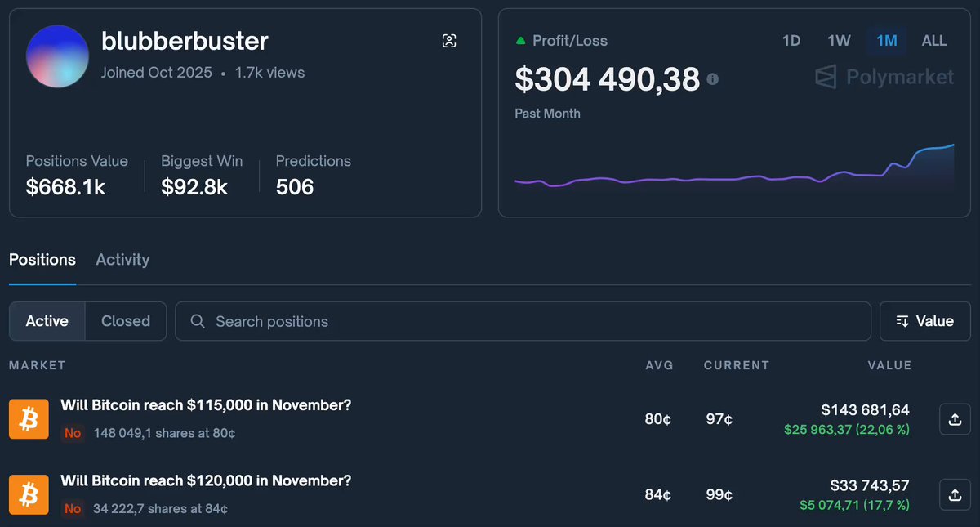Click the Positions Value $668.1k stat

click(x=77, y=175)
